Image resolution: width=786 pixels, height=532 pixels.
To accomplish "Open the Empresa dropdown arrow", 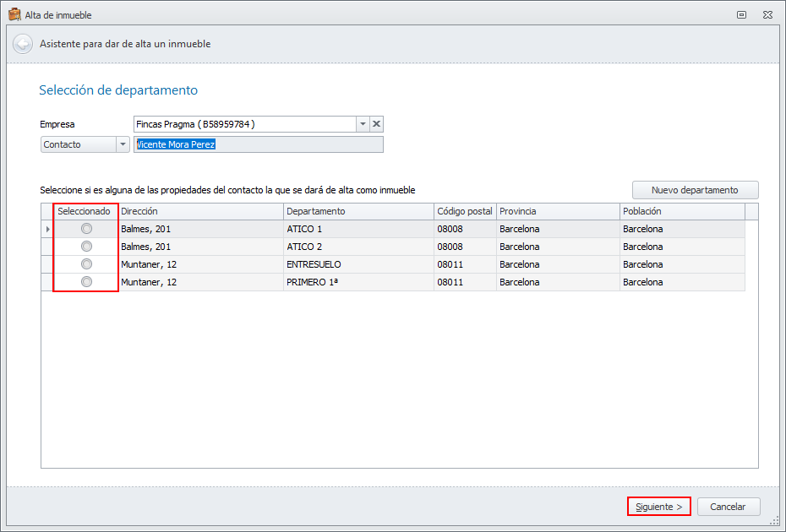I will click(363, 124).
